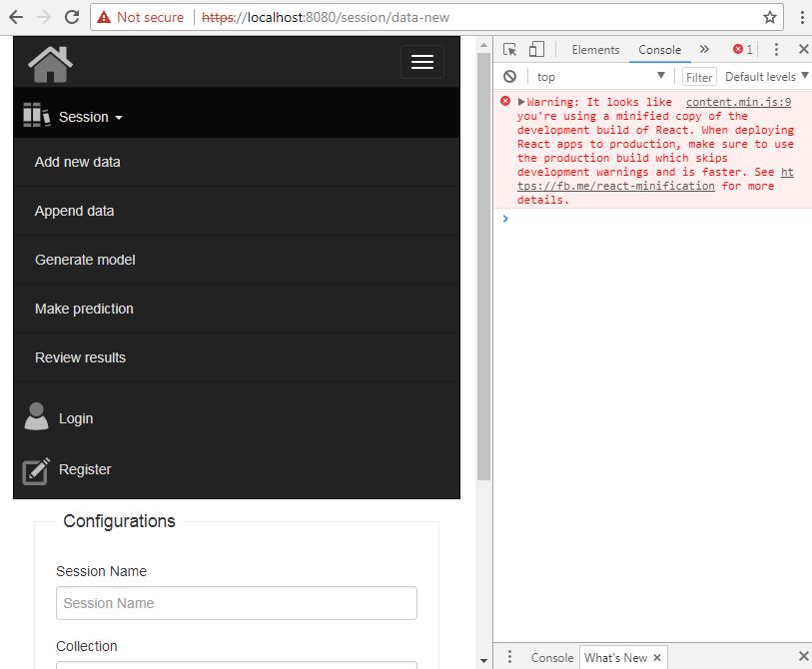Image resolution: width=812 pixels, height=669 pixels.
Task: Open the top frame context dropdown
Action: pos(599,76)
